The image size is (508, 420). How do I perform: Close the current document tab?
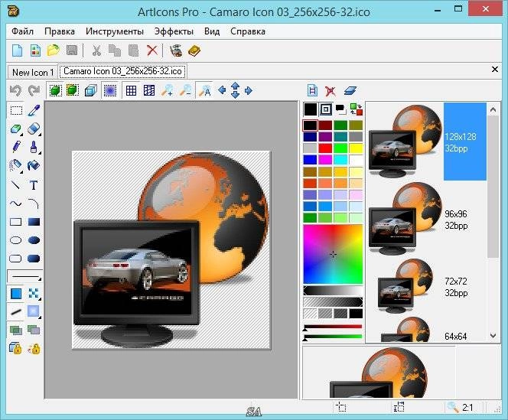pyautogui.click(x=495, y=69)
